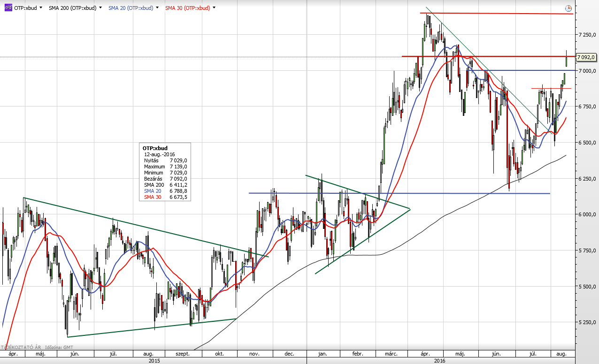Click the OTP:xbud data tooltip box
The image size is (599, 364).
(x=165, y=172)
